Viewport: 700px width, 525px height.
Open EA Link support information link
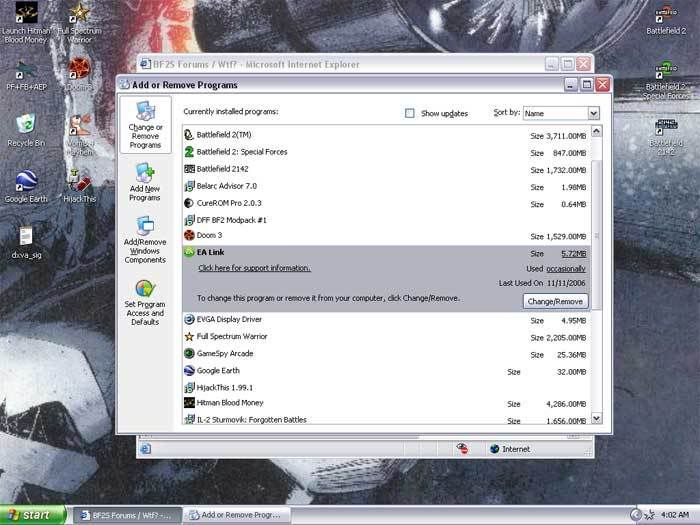coord(254,268)
